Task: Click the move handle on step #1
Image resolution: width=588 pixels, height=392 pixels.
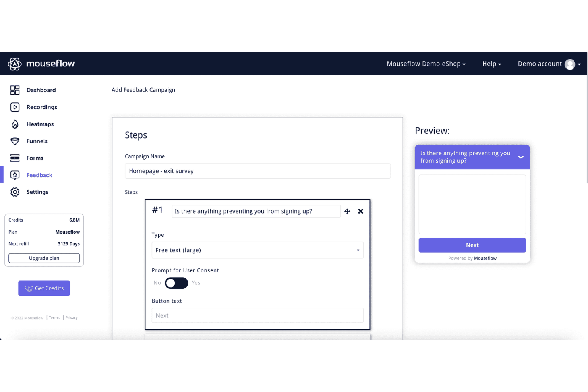Action: click(347, 211)
